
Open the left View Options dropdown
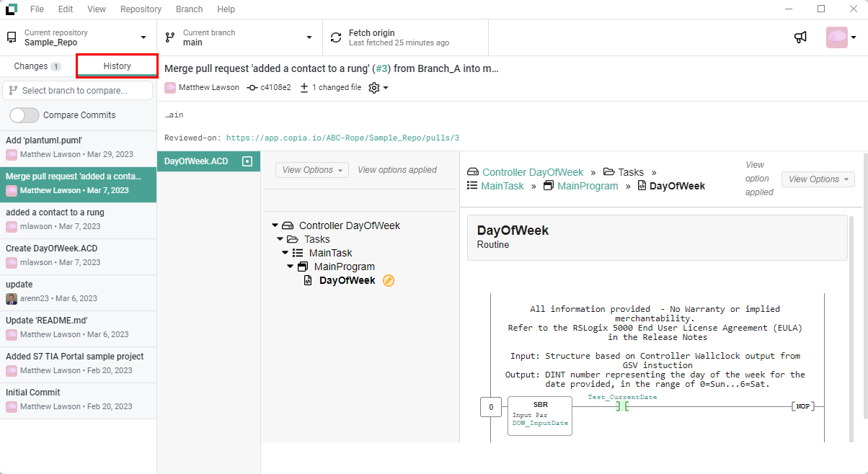click(311, 170)
